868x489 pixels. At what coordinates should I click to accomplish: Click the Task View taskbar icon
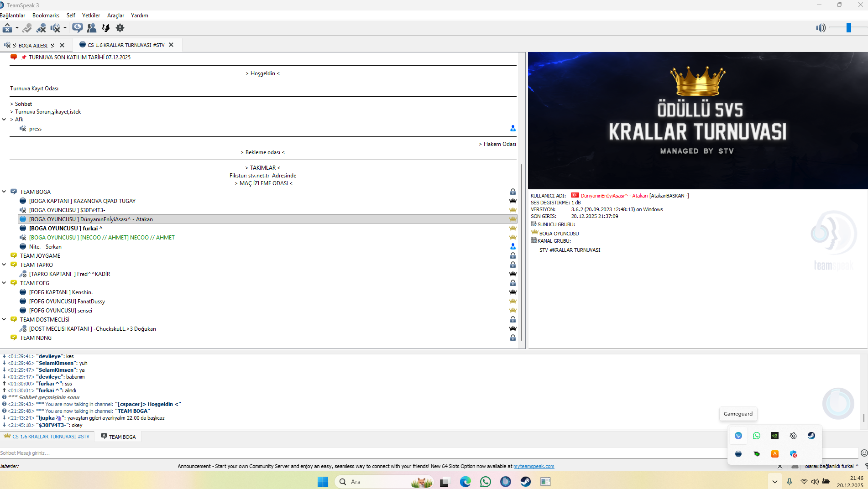[x=444, y=482]
